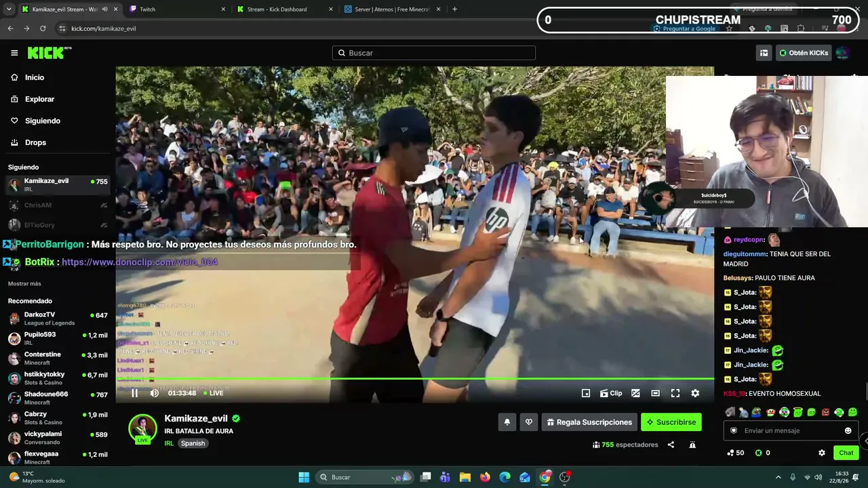Go back in browser history

point(10,28)
